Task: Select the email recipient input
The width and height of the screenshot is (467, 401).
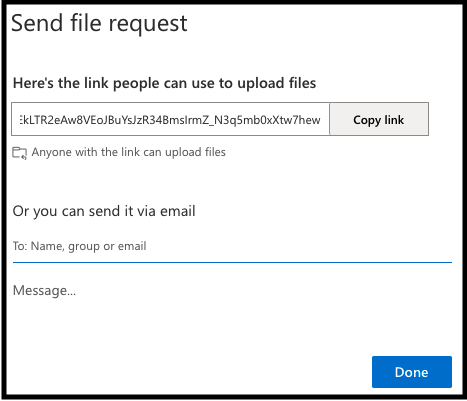Action: 232,246
